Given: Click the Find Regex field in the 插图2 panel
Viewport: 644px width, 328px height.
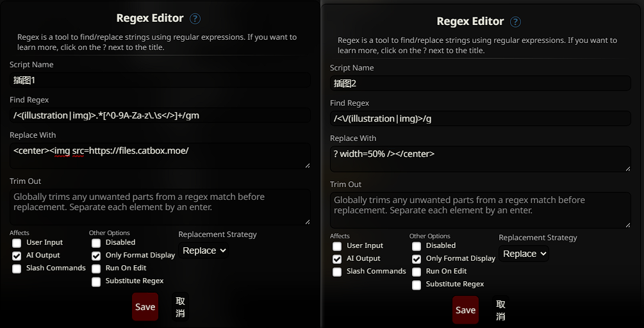Looking at the screenshot, I should pyautogui.click(x=481, y=119).
